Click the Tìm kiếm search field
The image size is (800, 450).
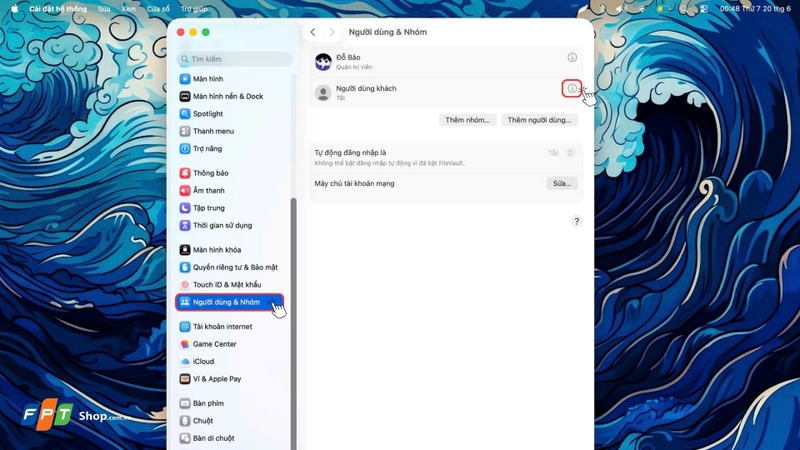coord(235,59)
